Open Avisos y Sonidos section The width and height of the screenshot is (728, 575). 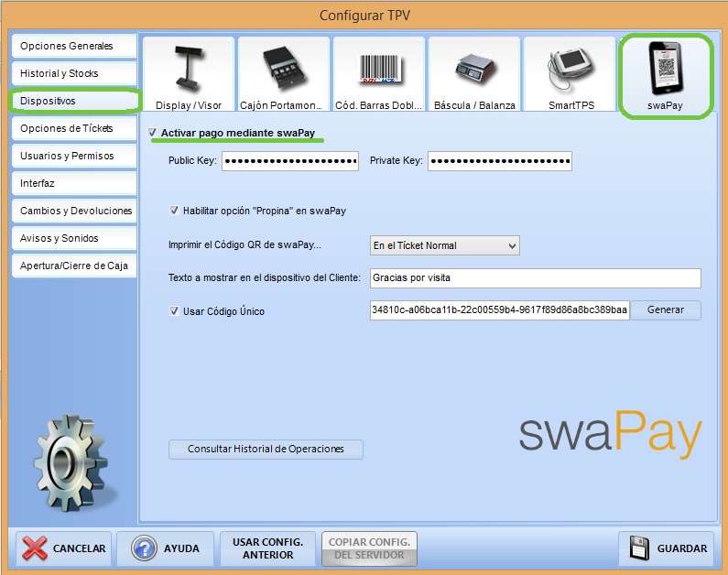point(74,238)
